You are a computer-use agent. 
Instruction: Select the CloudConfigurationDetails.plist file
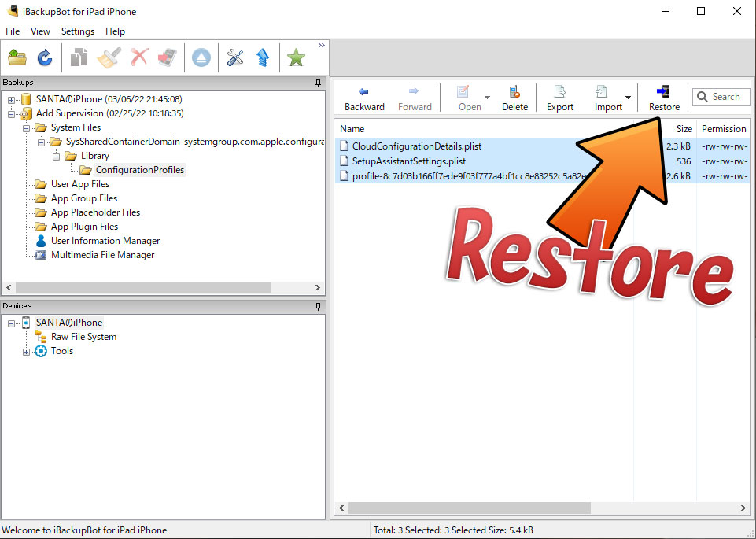coord(417,146)
